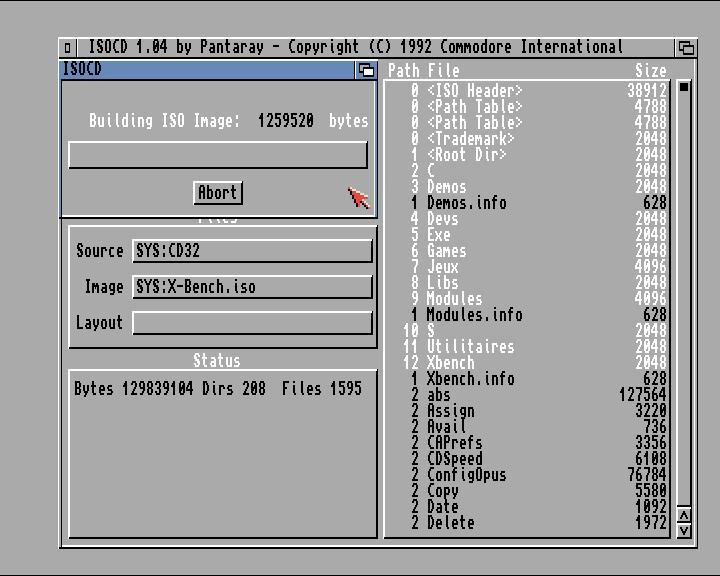Select the Xbench directory row
The image size is (720, 576).
(527, 363)
